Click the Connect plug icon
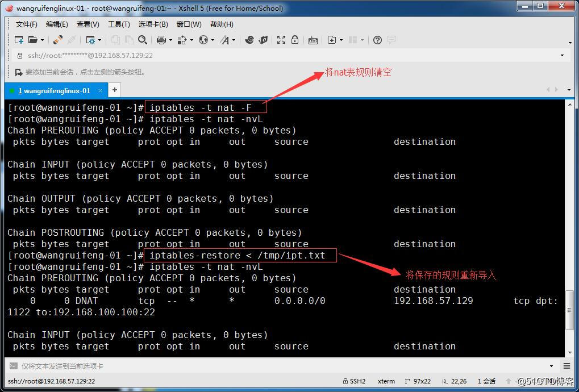The height and width of the screenshot is (392, 579). pos(57,40)
